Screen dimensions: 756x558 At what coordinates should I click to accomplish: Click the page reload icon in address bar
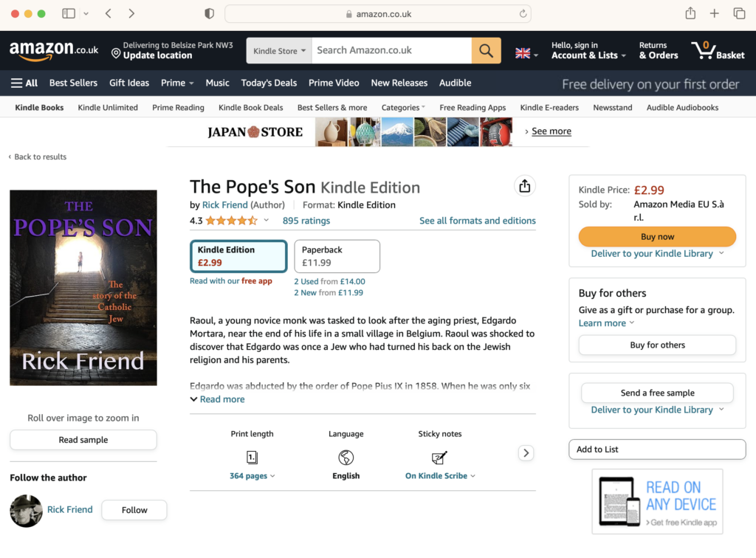(x=523, y=14)
